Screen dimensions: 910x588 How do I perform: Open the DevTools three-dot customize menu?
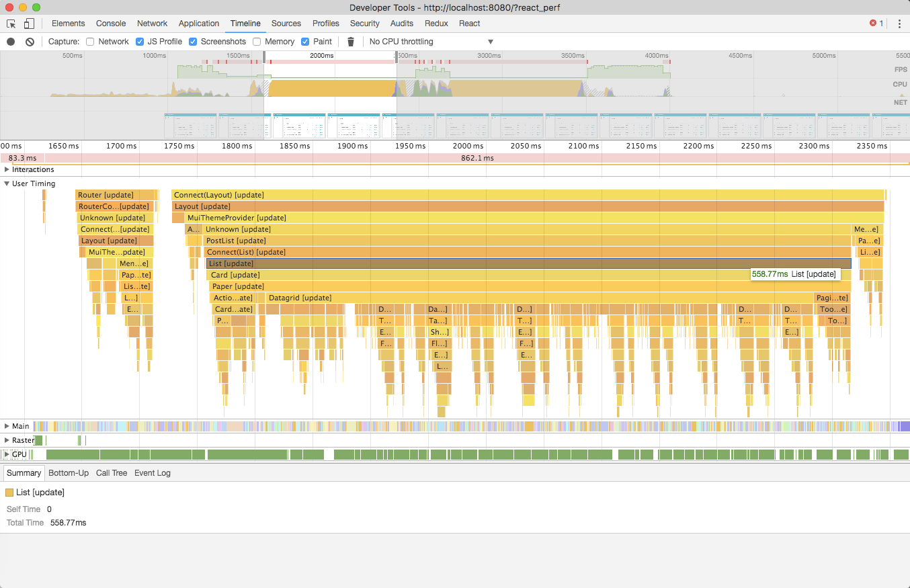click(899, 24)
